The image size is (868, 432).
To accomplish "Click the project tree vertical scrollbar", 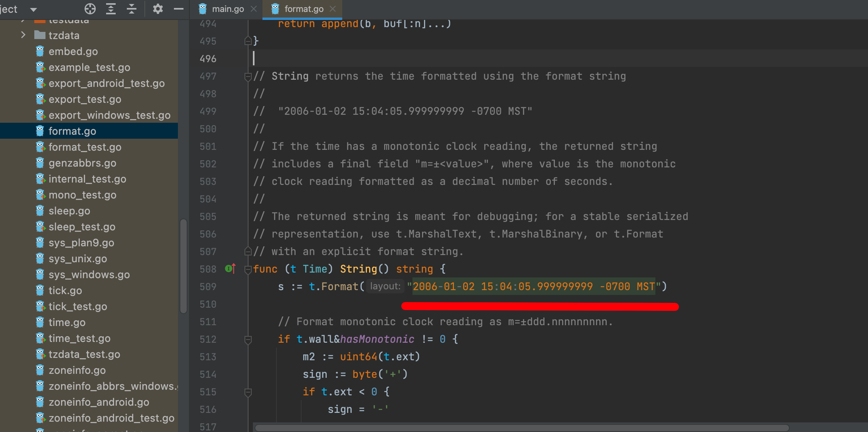I will click(183, 266).
